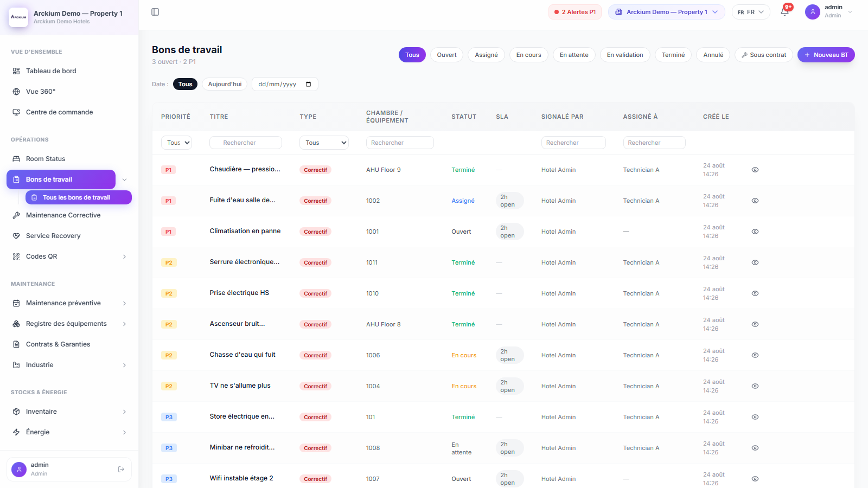Viewport: 868px width, 488px height.
Task: Click the Prise électrique HS title
Action: click(239, 293)
